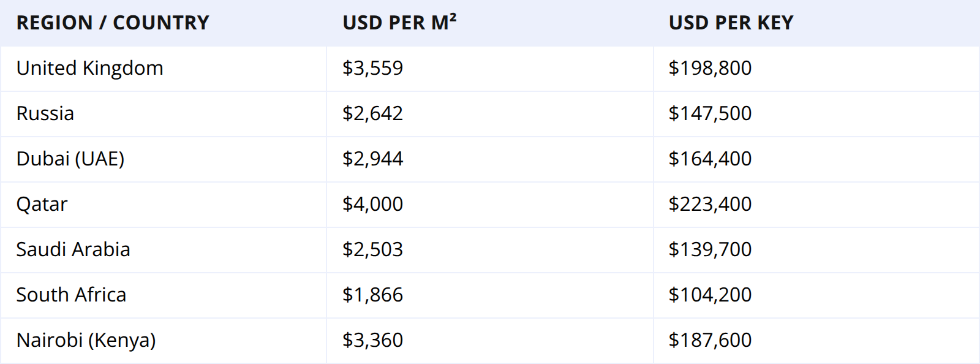Click the $223,400 per key cell
This screenshot has width=980, height=364.
[x=710, y=204]
